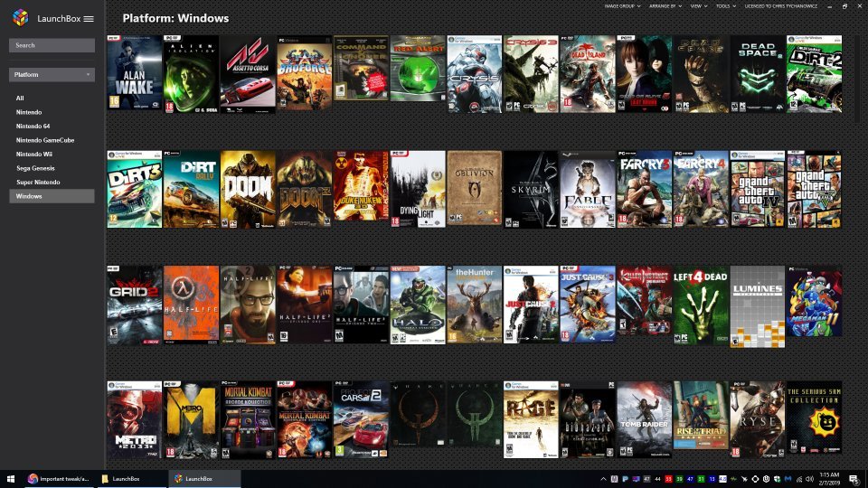
Task: Open the View menu
Action: point(699,6)
